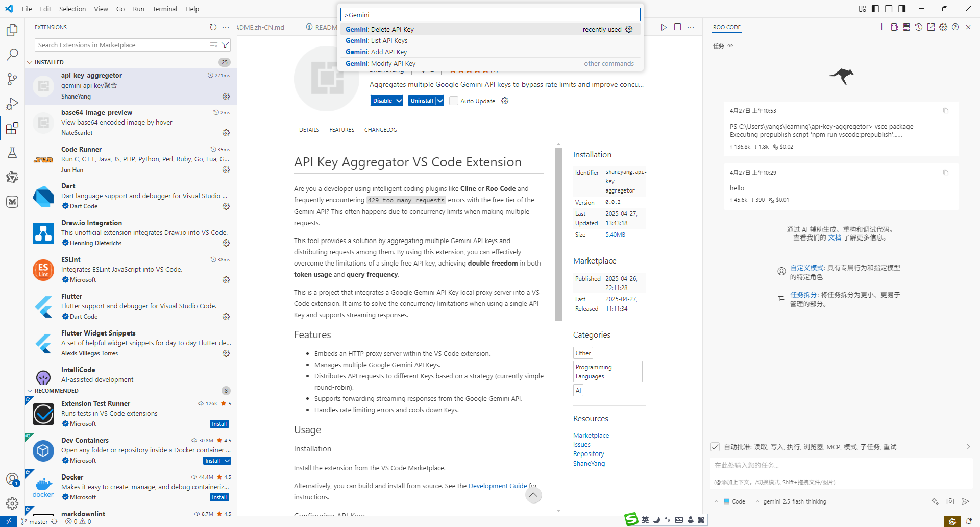Open the Selection menu
This screenshot has width=980, height=527.
click(x=72, y=9)
